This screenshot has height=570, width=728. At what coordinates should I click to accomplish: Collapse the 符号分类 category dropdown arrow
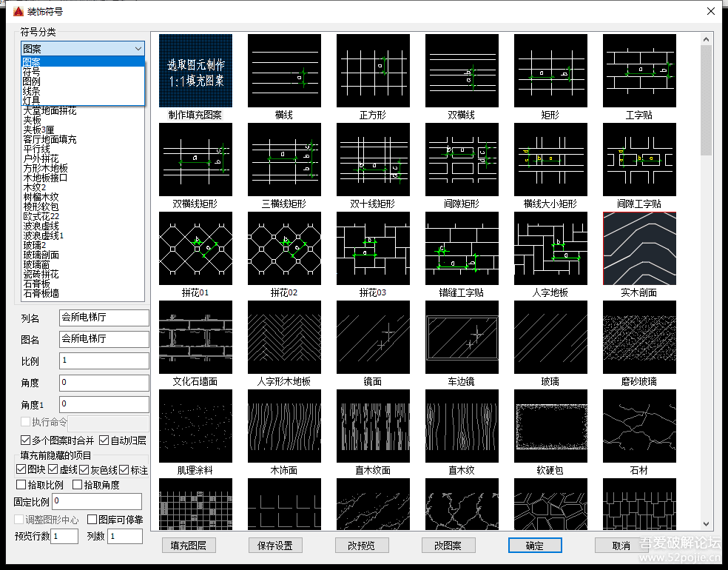138,48
